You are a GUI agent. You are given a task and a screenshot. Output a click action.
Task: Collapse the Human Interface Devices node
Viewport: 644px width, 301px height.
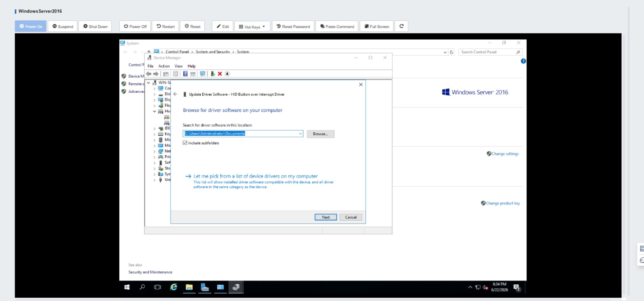[154, 111]
